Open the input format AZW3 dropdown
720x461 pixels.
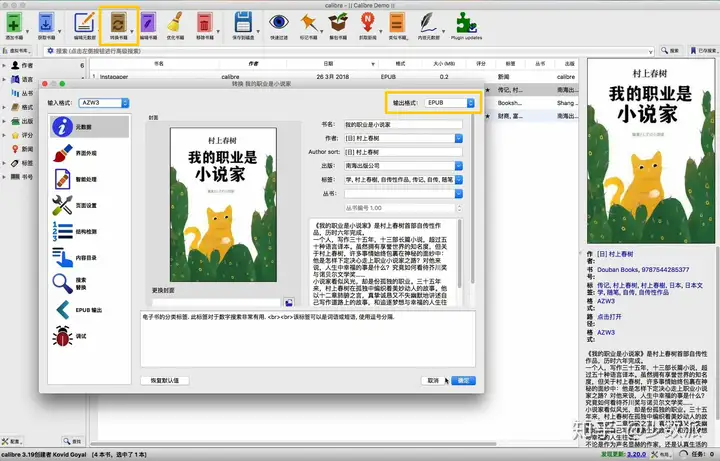point(104,103)
